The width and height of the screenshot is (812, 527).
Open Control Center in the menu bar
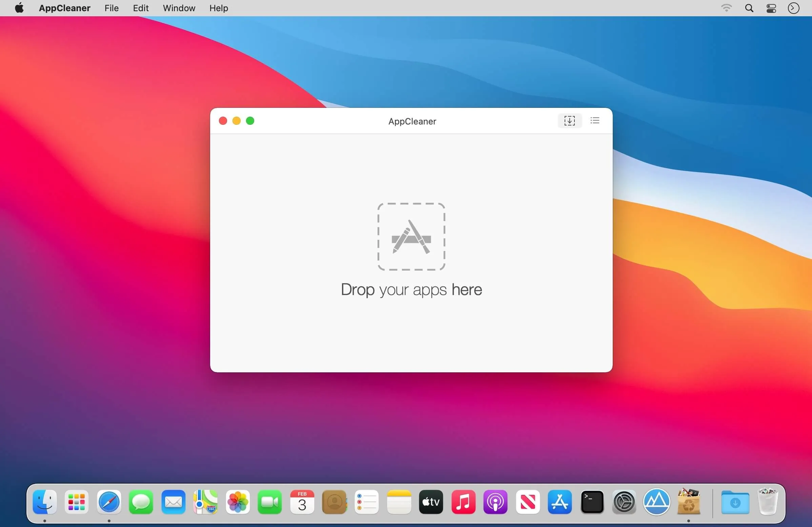click(771, 8)
